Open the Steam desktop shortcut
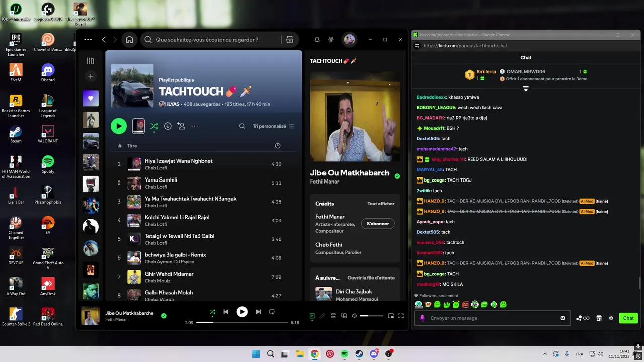The height and width of the screenshot is (362, 644). [16, 134]
